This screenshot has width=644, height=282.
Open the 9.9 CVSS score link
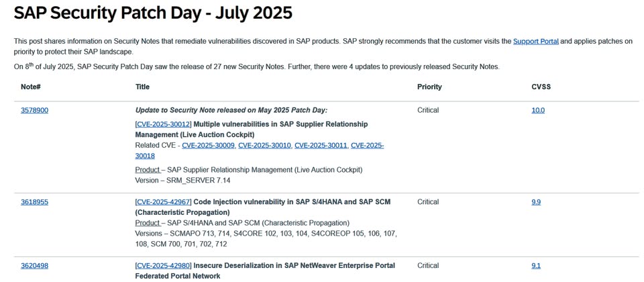(x=536, y=202)
